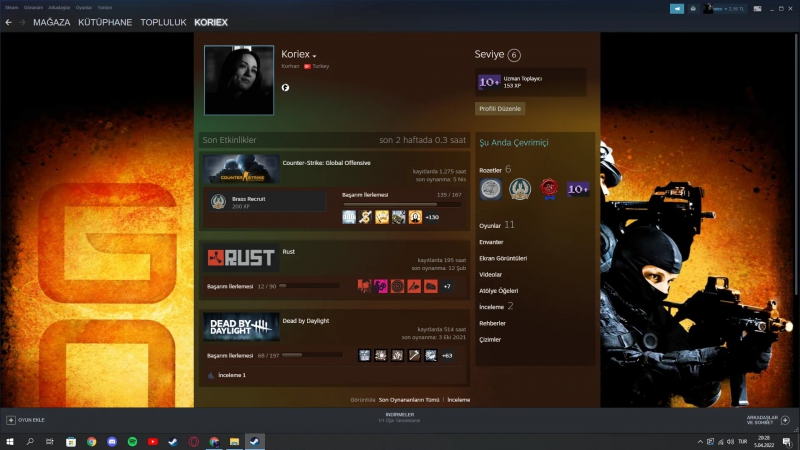Expand the Koriex name dropdown arrow
This screenshot has height=450, width=800.
point(314,56)
